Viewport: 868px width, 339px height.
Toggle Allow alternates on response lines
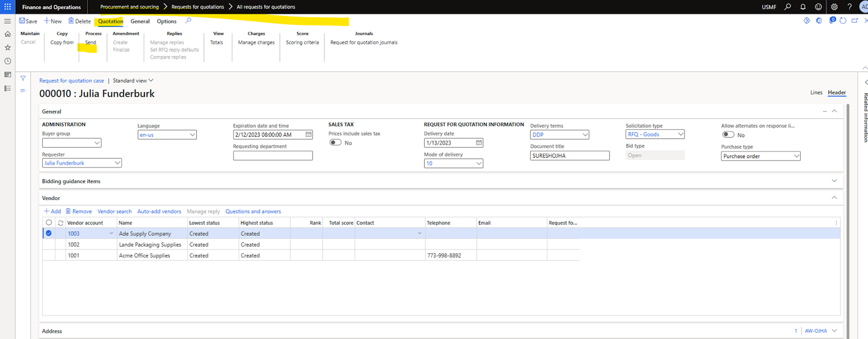(728, 135)
